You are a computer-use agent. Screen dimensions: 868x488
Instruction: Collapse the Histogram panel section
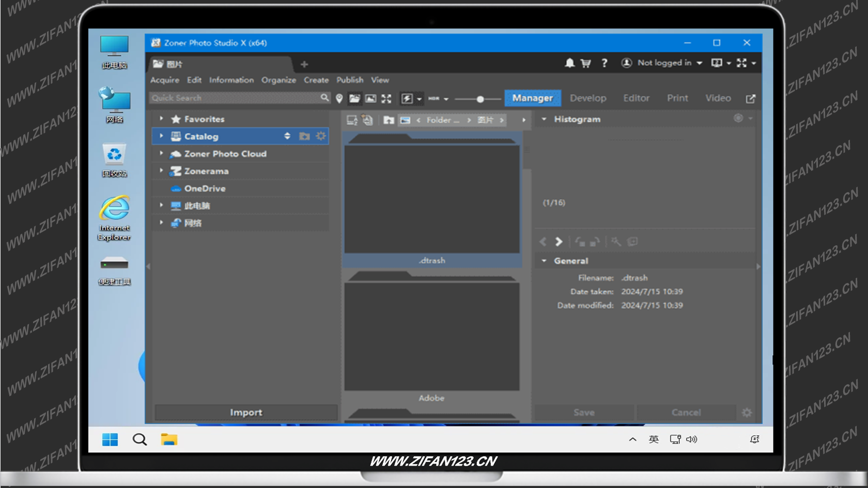tap(544, 119)
